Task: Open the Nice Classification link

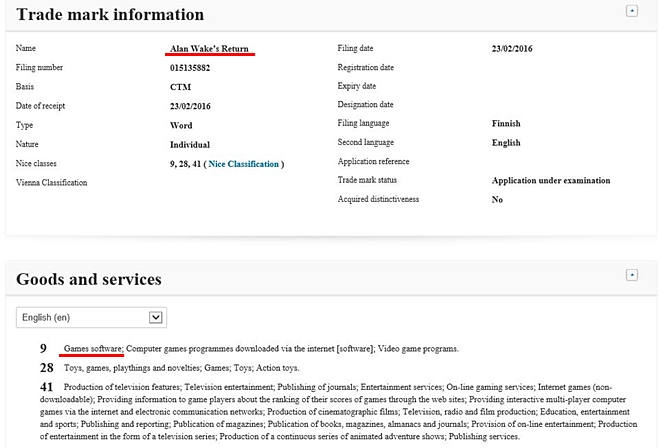Action: pyautogui.click(x=244, y=164)
